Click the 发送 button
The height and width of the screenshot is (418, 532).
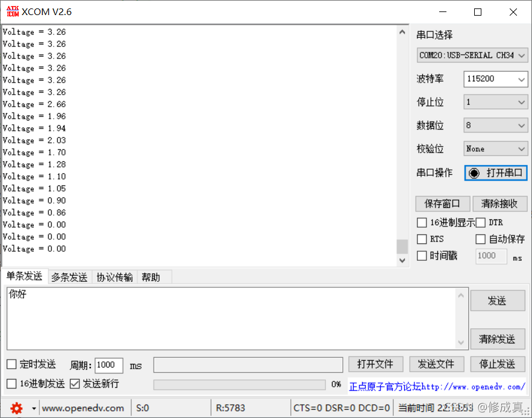[498, 301]
